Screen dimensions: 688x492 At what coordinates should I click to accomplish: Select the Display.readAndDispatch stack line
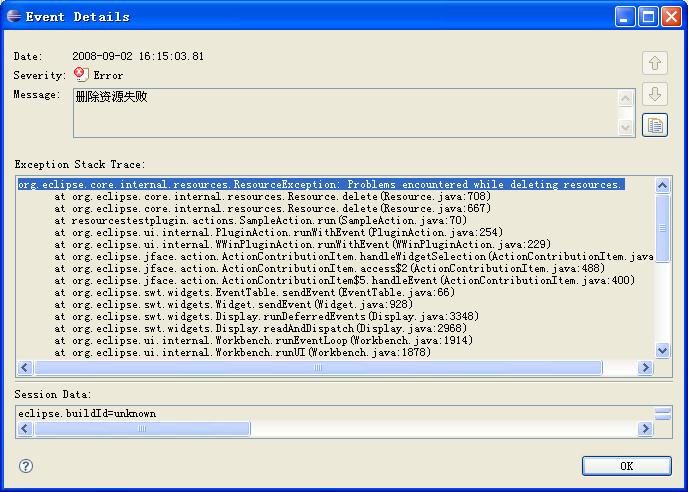point(261,328)
